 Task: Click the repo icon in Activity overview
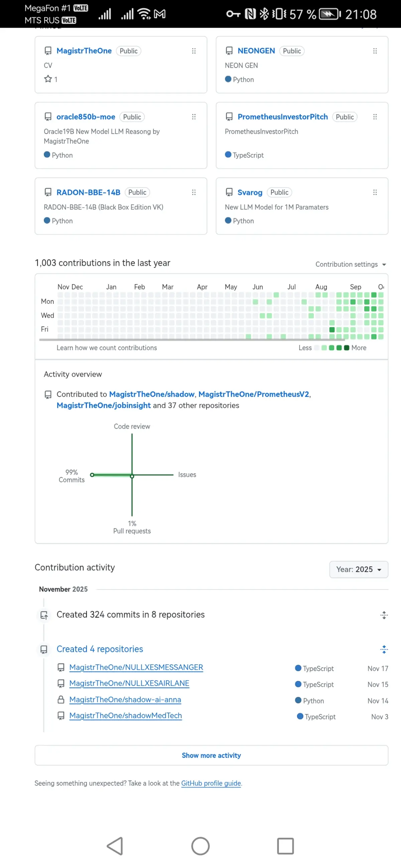tap(48, 395)
